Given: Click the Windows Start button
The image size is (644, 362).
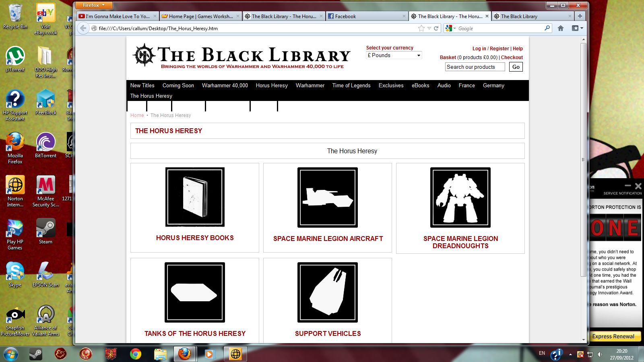Looking at the screenshot, I should (x=11, y=354).
